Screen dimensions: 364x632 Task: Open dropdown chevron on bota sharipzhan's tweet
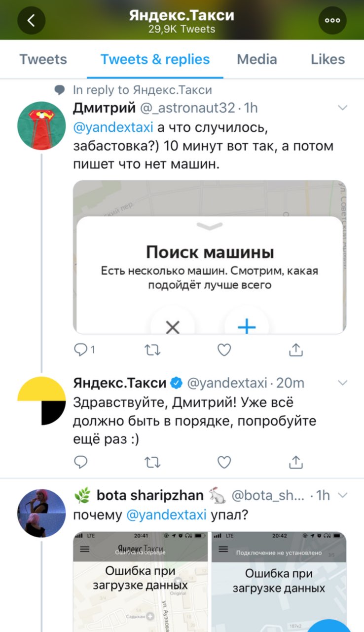tap(342, 495)
